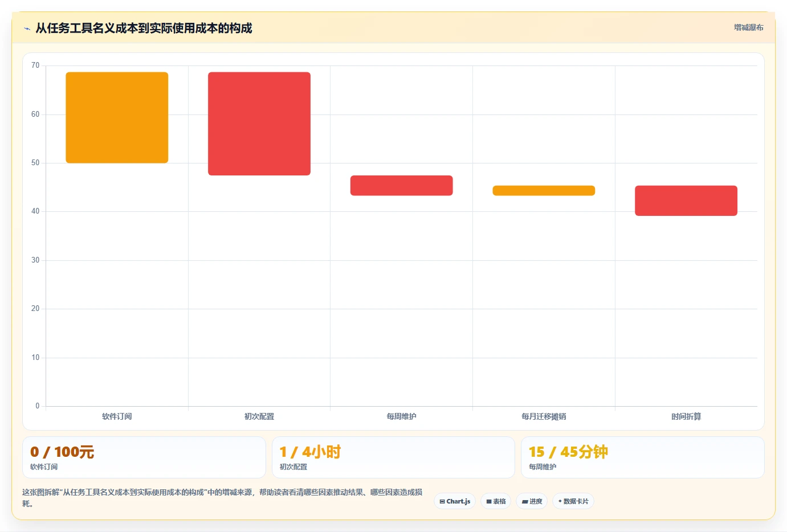The height and width of the screenshot is (532, 787).
Task: Click the 时间折算 x-axis label
Action: point(686,416)
